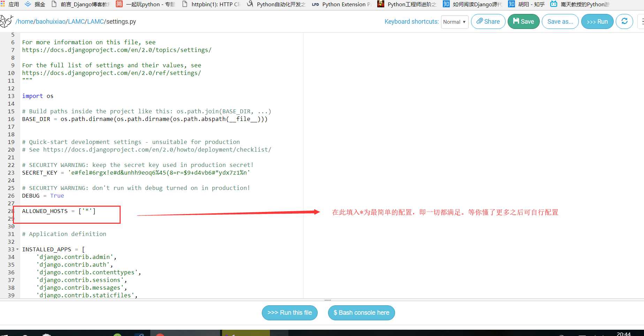The image size is (644, 336).
Task: Click the SECRET_KEY value string
Action: tap(159, 173)
